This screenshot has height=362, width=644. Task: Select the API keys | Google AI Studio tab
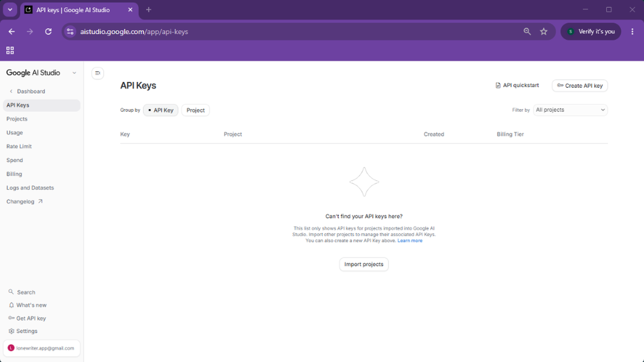click(79, 10)
